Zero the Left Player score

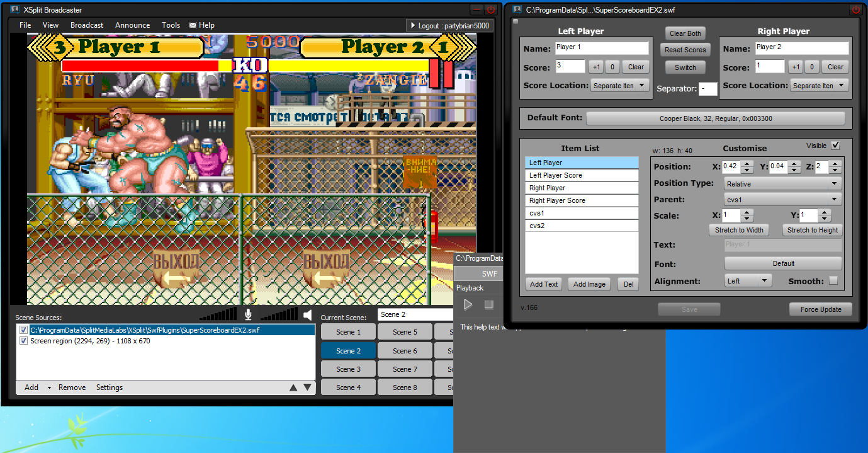tap(614, 67)
